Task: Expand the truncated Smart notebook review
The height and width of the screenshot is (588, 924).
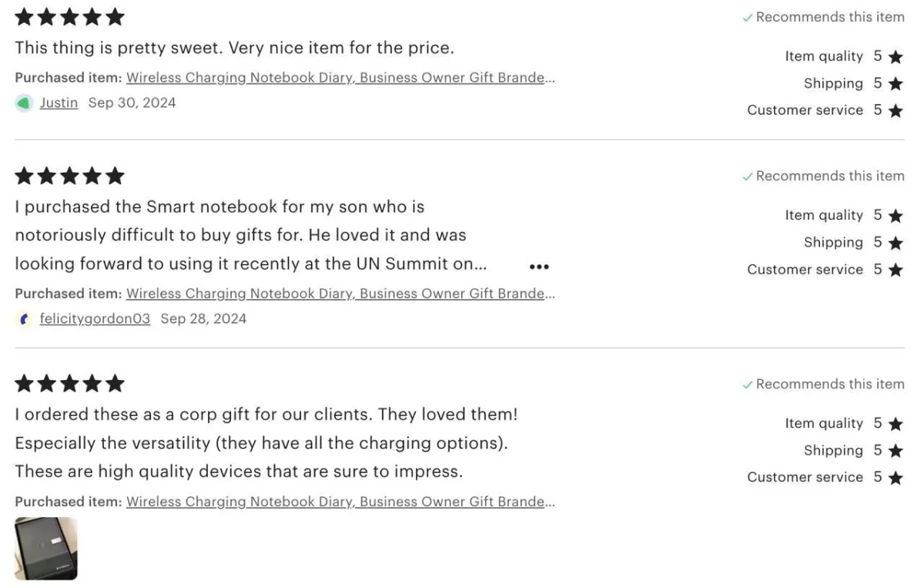Action: 539,267
